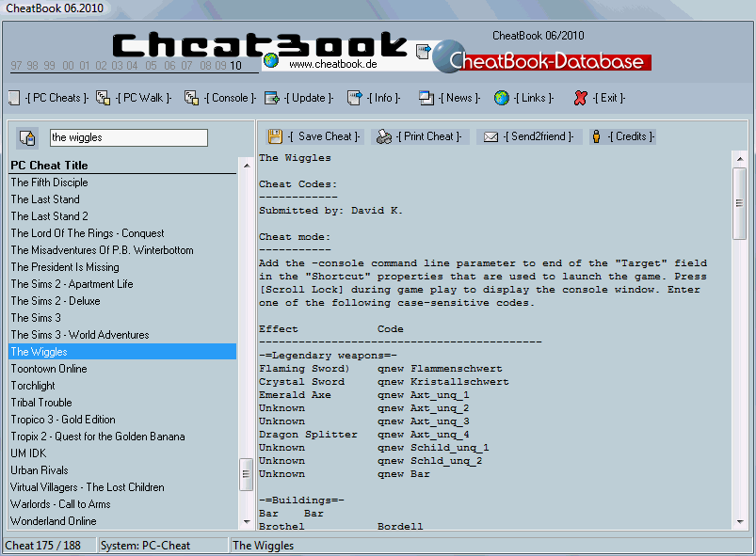Click 'Cheat 175 / 188' in status bar
Image resolution: width=756 pixels, height=556 pixels.
[x=43, y=546]
